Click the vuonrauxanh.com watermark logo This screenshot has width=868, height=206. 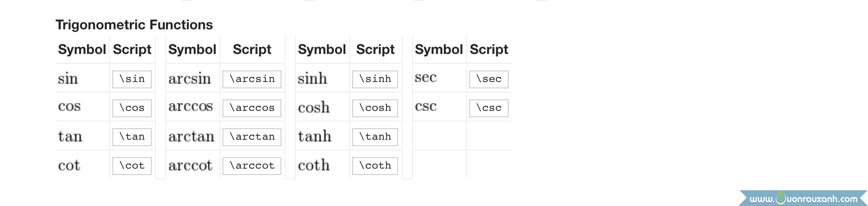point(803,198)
